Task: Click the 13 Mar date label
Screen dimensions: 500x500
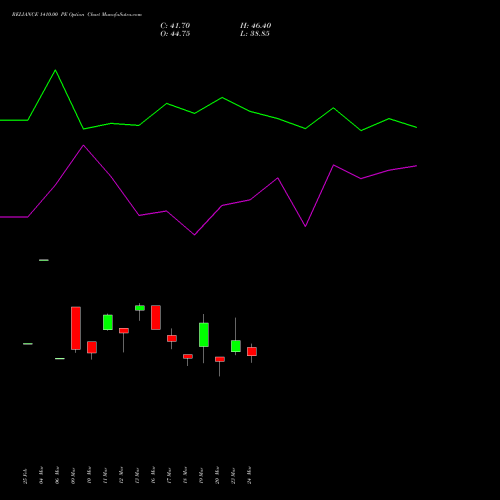Action: (138, 476)
